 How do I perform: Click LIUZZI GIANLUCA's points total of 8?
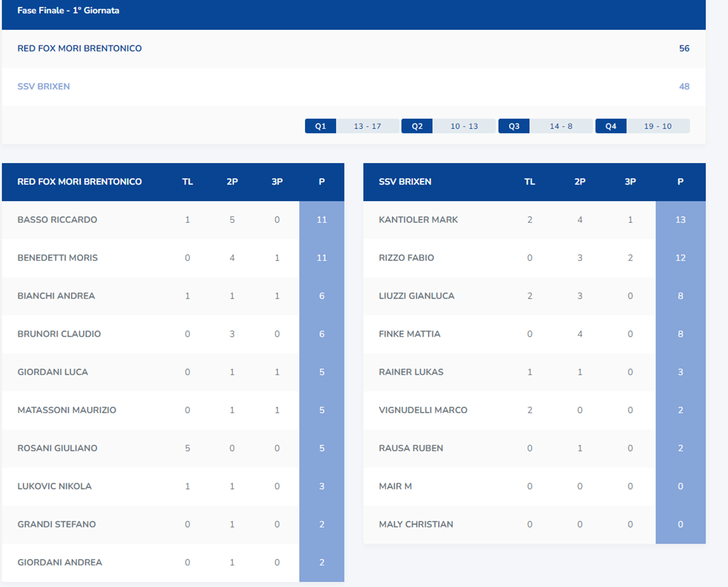point(680,296)
